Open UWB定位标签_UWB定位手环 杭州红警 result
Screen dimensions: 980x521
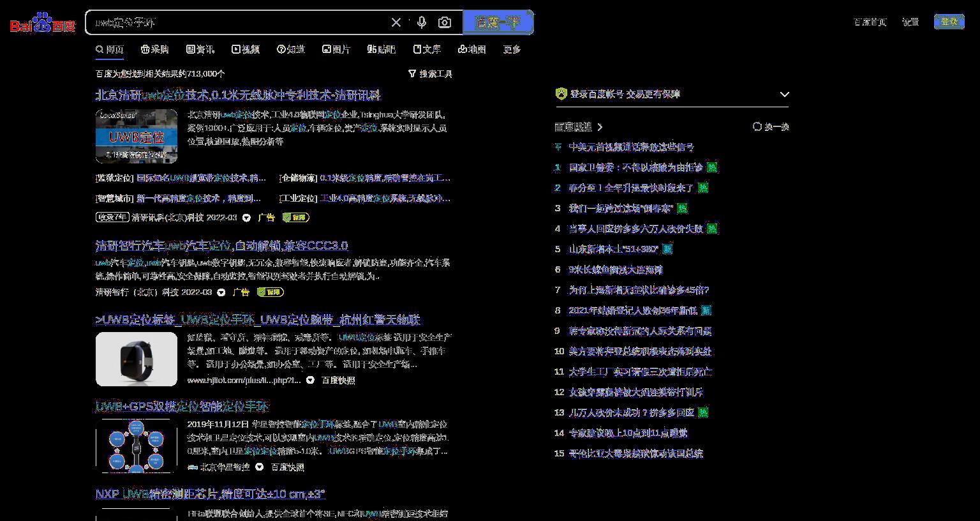coord(258,320)
